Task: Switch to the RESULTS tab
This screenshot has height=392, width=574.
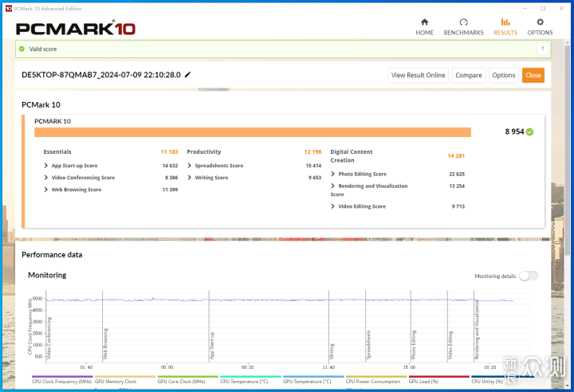Action: click(505, 27)
